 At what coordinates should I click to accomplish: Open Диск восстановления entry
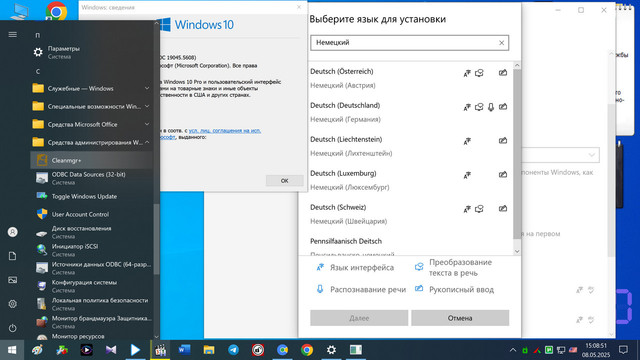(x=92, y=232)
